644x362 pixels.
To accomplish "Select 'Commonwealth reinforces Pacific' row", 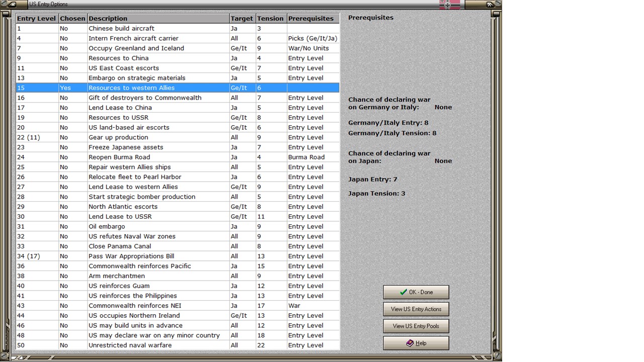I will tap(178, 266).
